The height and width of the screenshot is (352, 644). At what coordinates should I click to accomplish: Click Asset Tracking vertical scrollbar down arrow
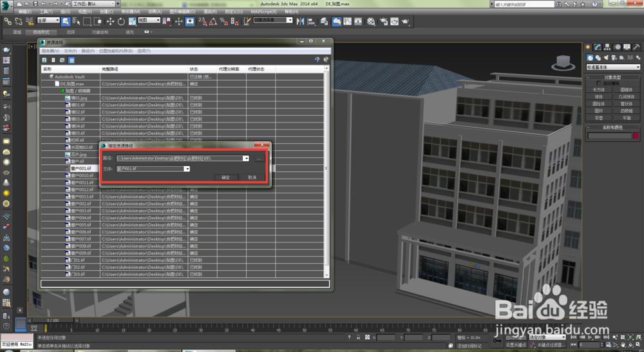[x=327, y=275]
